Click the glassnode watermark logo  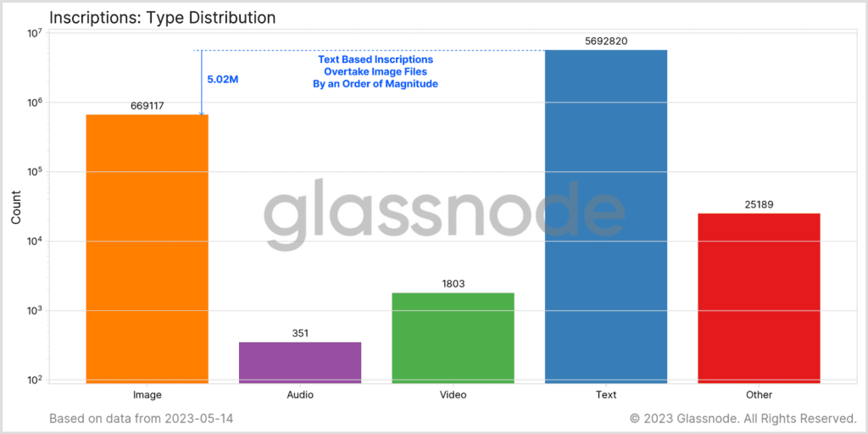click(442, 208)
